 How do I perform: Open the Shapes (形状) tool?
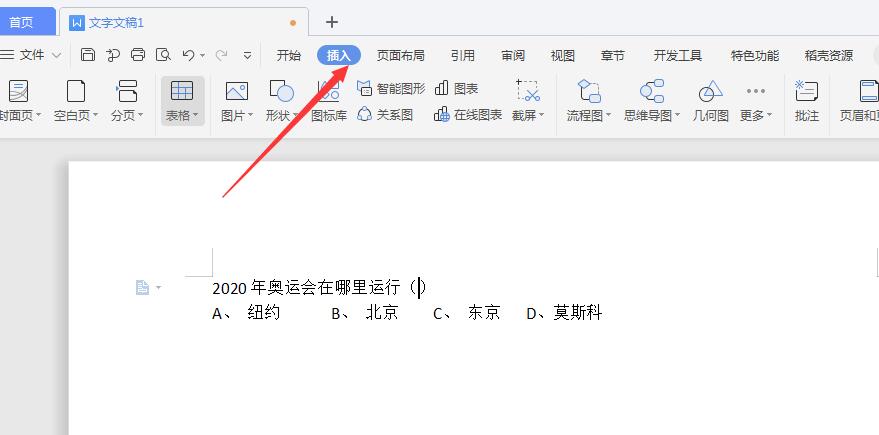point(281,100)
